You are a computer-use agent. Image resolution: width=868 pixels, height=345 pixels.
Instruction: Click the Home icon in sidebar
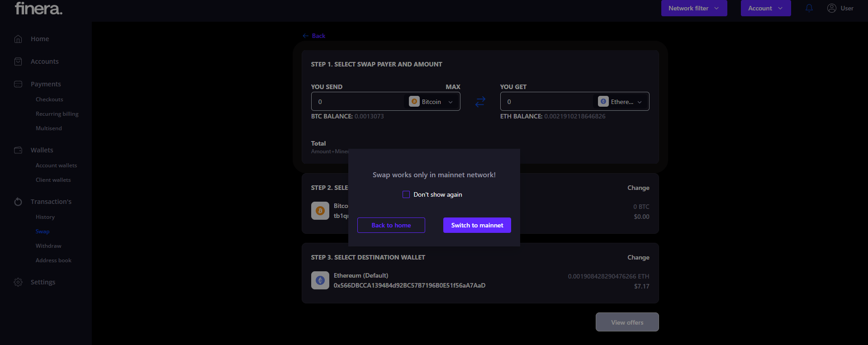click(x=18, y=39)
